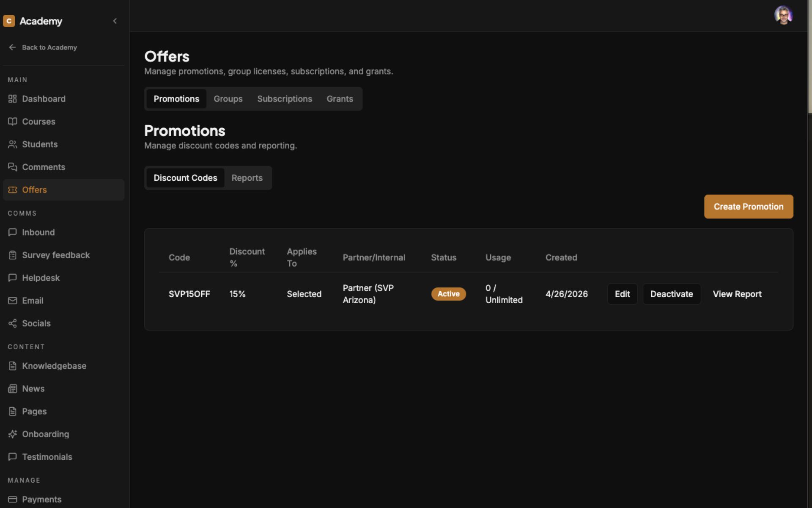
Task: Click the Socials share icon
Action: tap(12, 323)
